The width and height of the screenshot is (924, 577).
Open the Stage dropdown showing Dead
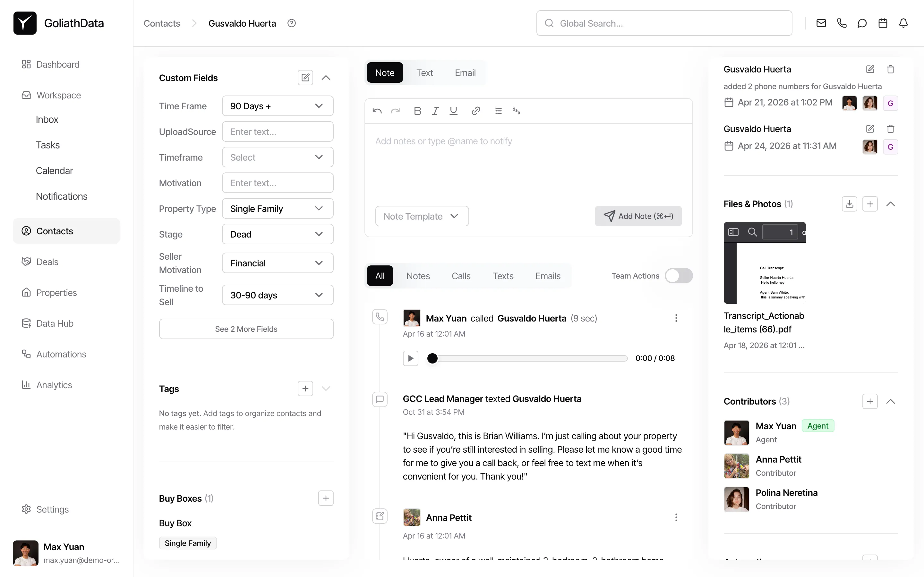[x=277, y=234]
